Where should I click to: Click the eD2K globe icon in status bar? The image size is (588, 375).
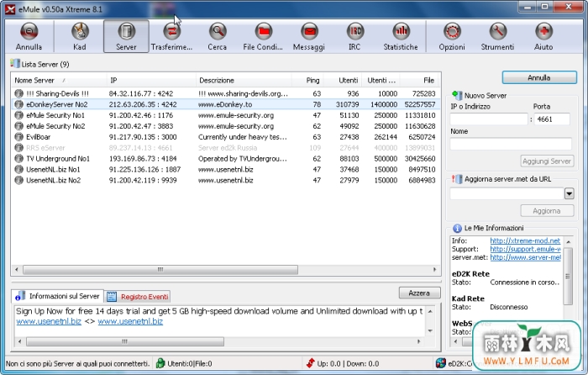441,363
